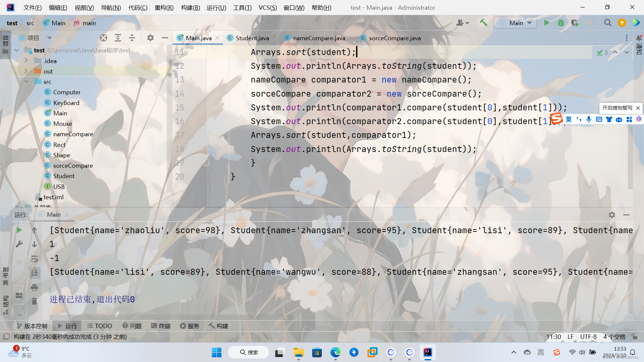Click the wrench icon in Run panel
The width and height of the screenshot is (644, 362).
19,244
